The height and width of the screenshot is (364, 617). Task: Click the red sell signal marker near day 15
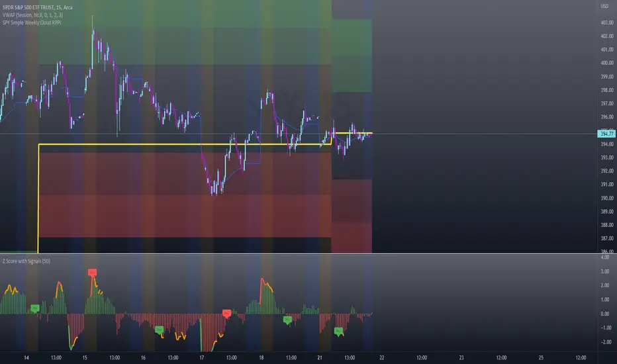pyautogui.click(x=92, y=272)
